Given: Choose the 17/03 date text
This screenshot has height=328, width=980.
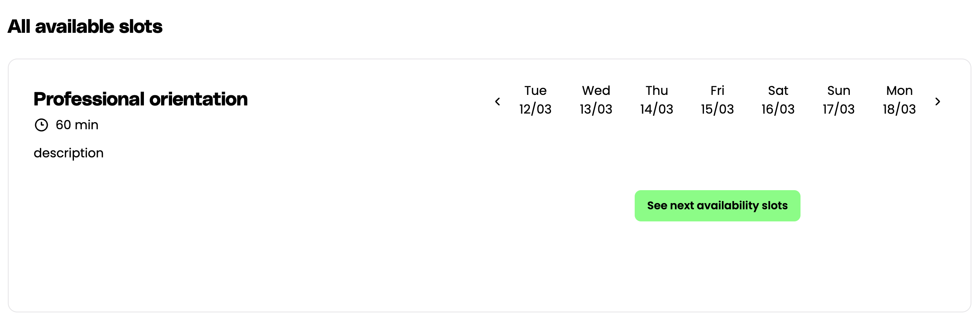Looking at the screenshot, I should (x=838, y=109).
